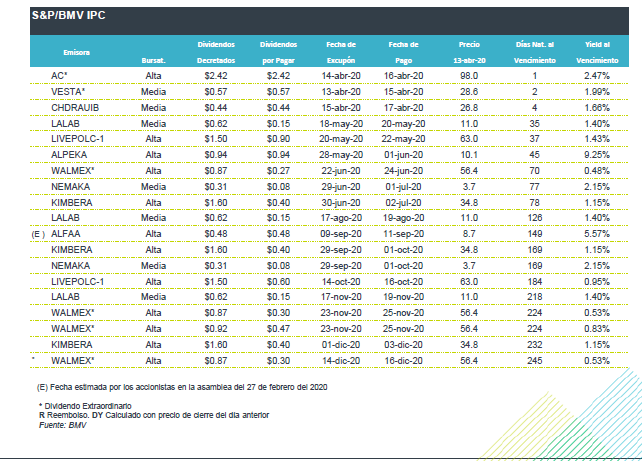Click the 30-jun-20 ex-coupon date
642x461 pixels.
(341, 203)
